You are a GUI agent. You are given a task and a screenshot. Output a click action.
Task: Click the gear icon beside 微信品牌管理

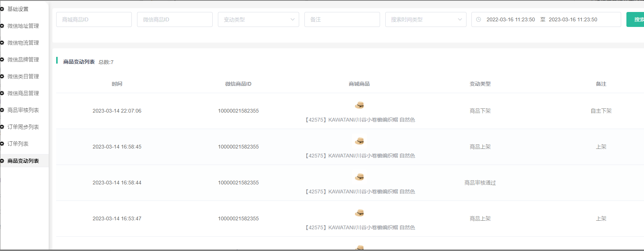pos(2,59)
